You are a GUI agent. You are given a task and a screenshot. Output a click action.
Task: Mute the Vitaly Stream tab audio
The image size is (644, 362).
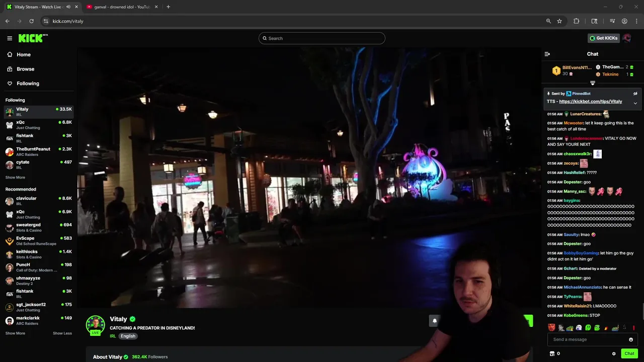pos(68,7)
